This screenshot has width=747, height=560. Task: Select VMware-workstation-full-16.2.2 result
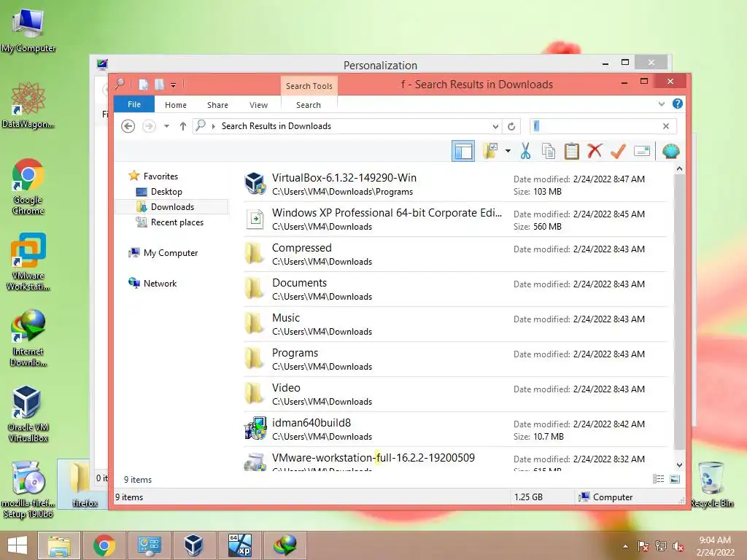pos(455,460)
